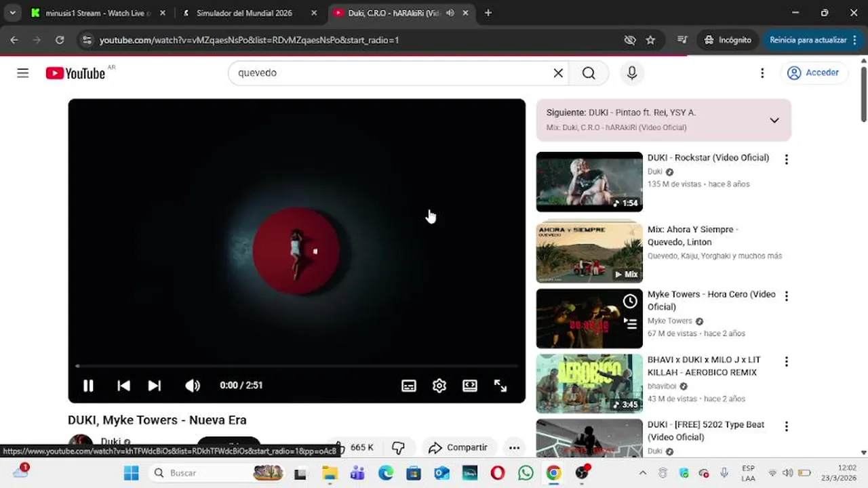Viewport: 868px width, 488px height.
Task: Open the YouTube guide hamburger menu
Action: (23, 73)
